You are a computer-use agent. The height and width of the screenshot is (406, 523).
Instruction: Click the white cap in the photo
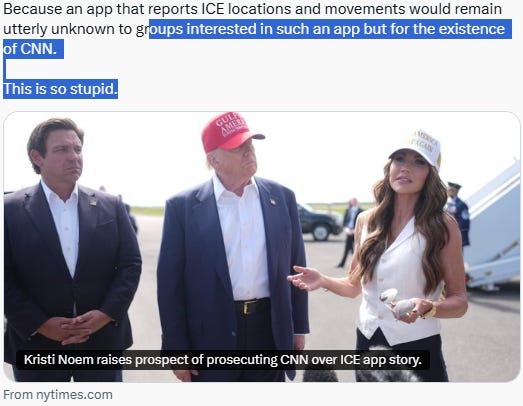417,148
